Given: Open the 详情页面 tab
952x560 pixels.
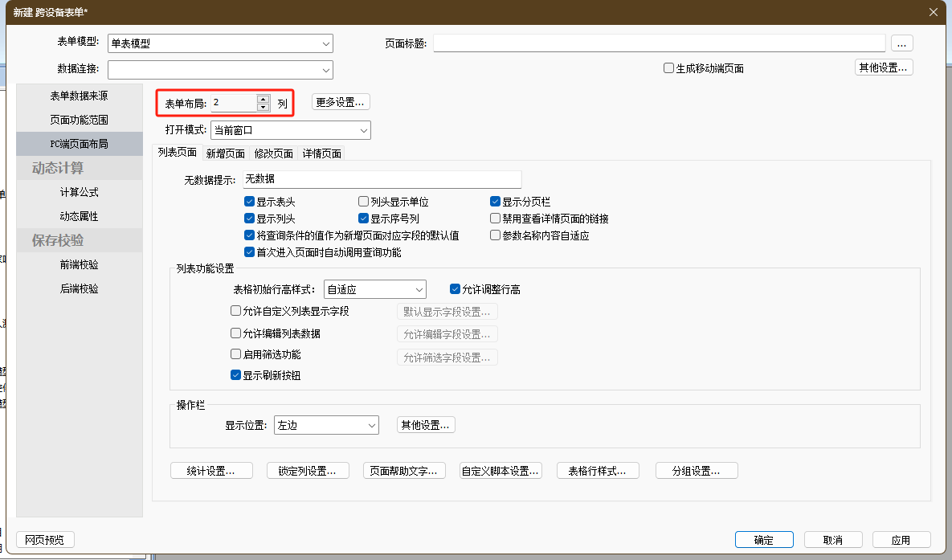Looking at the screenshot, I should click(321, 153).
